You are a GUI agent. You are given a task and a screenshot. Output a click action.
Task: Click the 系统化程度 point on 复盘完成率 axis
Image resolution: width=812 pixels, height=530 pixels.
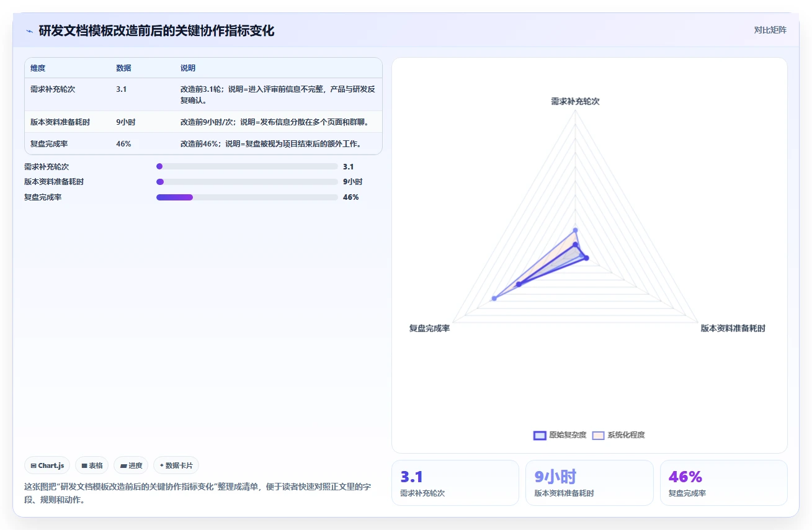coord(494,299)
